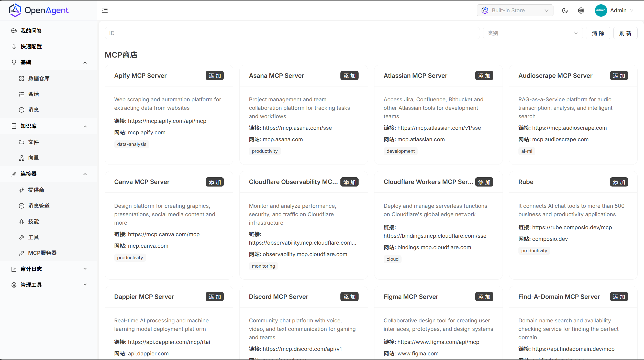The width and height of the screenshot is (644, 360).
Task: Click the admin avatar circle
Action: (x=601, y=10)
